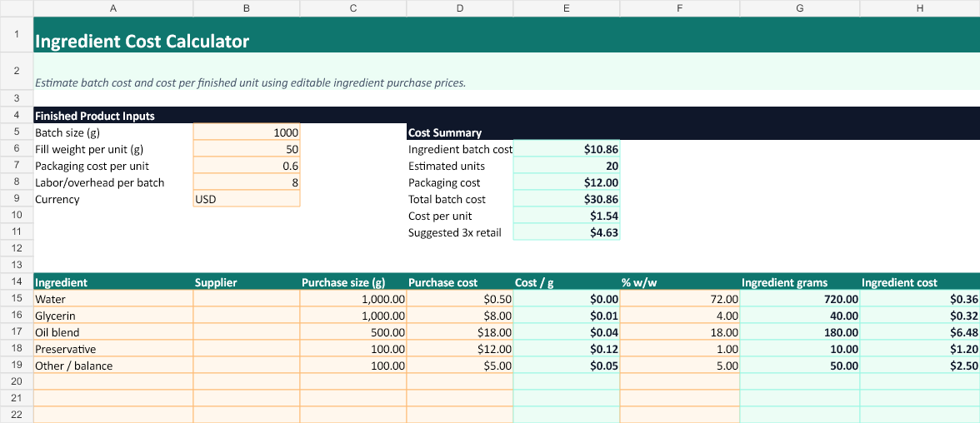Click Water purchase cost $0.50

click(460, 299)
